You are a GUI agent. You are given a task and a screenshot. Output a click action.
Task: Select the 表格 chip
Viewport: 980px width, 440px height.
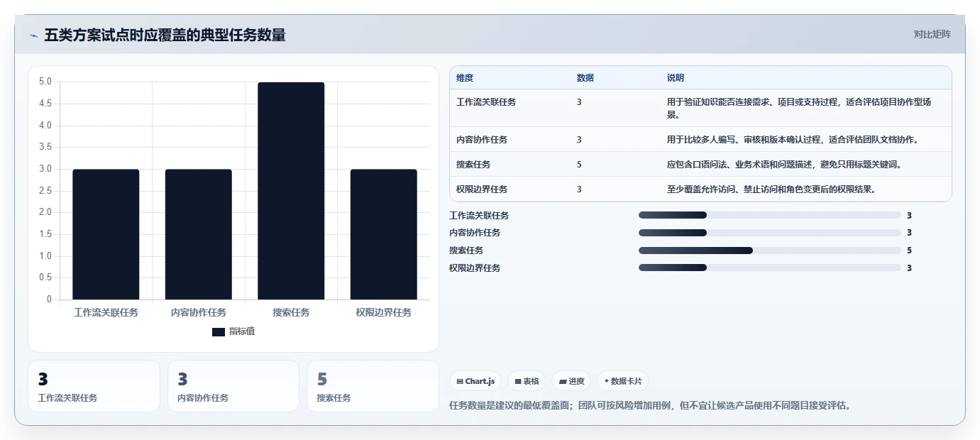tap(527, 381)
